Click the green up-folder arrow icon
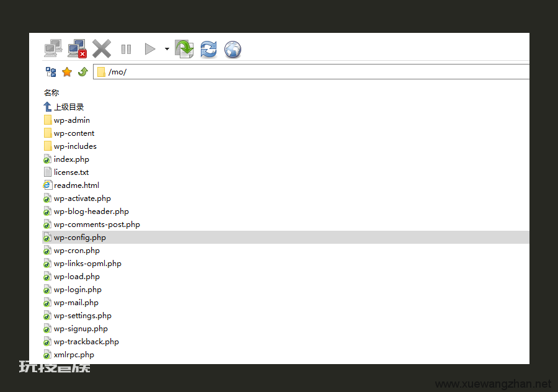 tap(83, 72)
